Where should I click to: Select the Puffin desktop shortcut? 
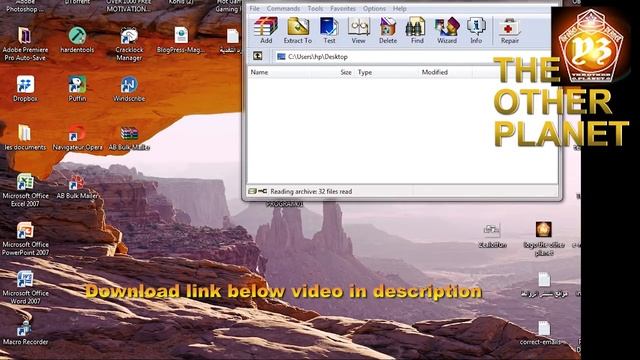point(77,89)
